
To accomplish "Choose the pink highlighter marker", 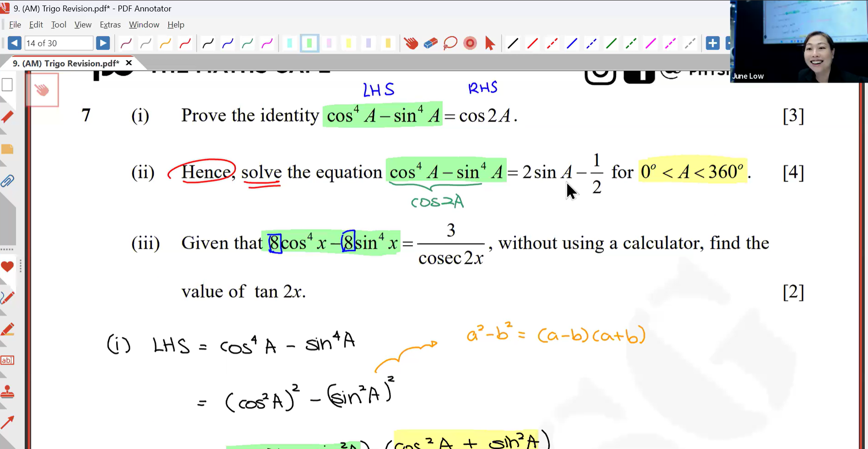I will click(329, 43).
